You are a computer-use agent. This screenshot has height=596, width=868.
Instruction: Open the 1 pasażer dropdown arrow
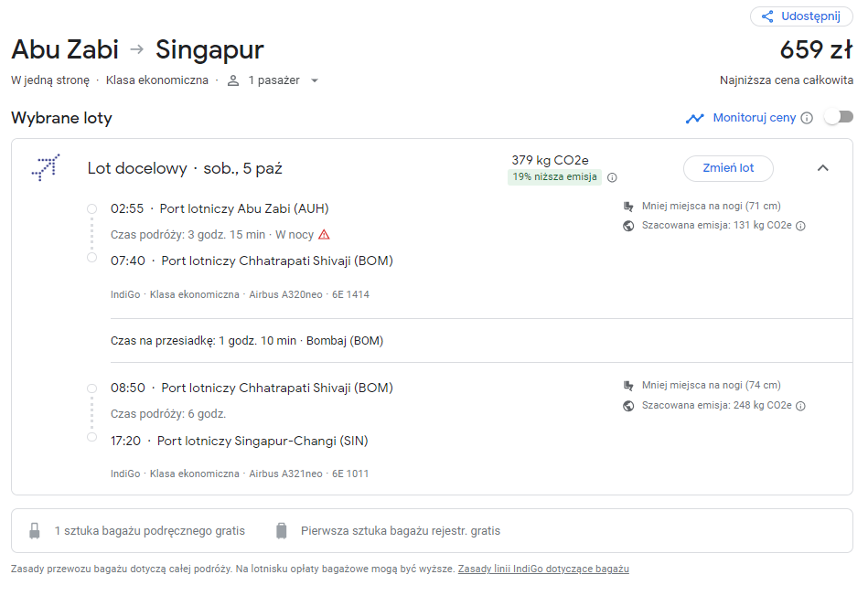(x=315, y=80)
